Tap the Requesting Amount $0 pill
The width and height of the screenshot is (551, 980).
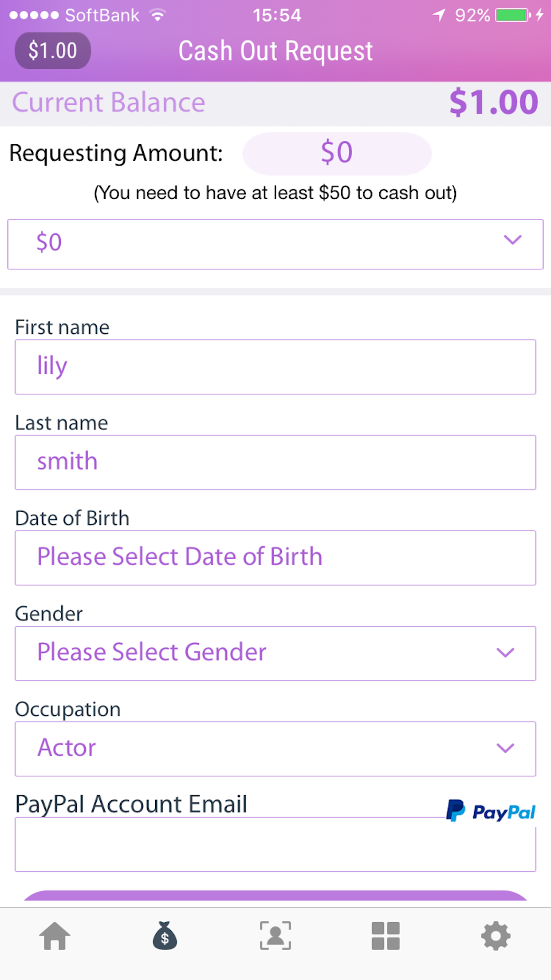click(x=337, y=154)
